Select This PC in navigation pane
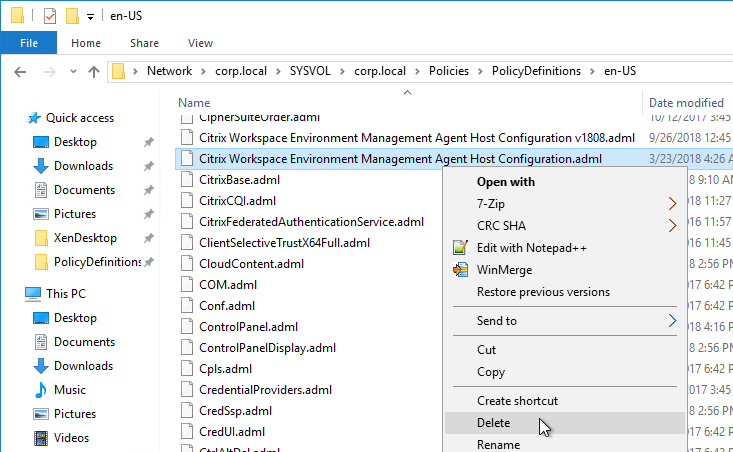The image size is (733, 452). (x=66, y=294)
